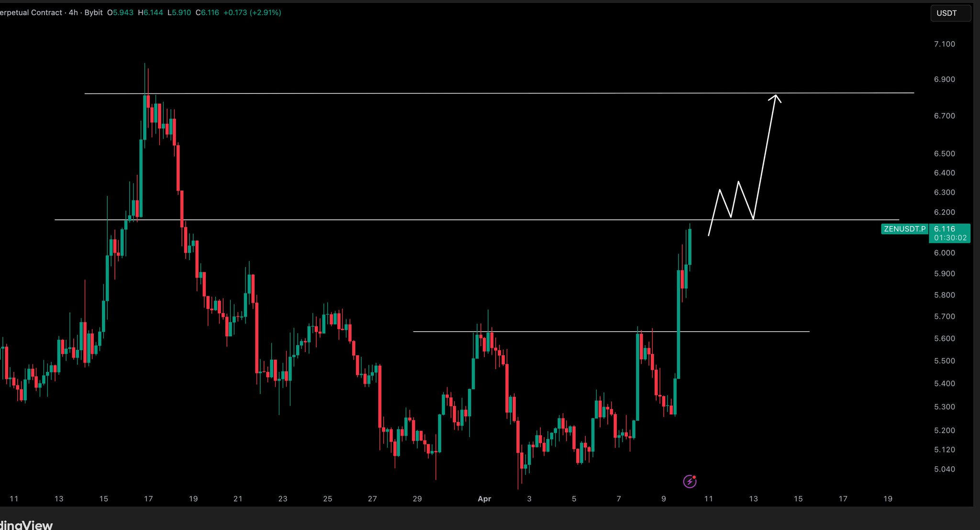Click the ZENUSDT.P symbol price tag

point(904,229)
